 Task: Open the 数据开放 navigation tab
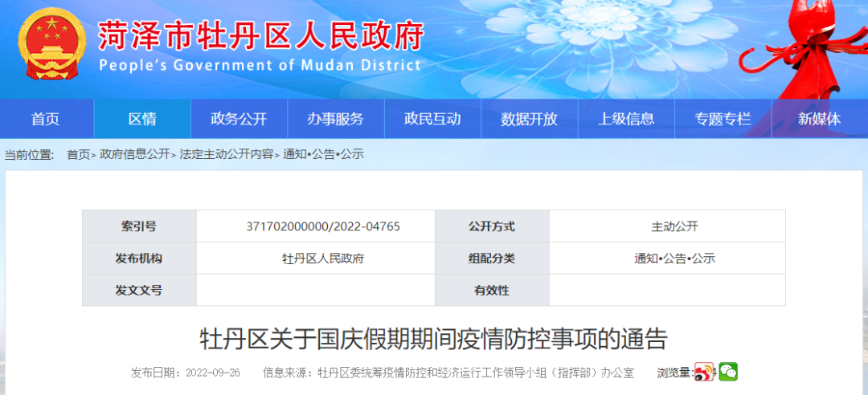[530, 118]
